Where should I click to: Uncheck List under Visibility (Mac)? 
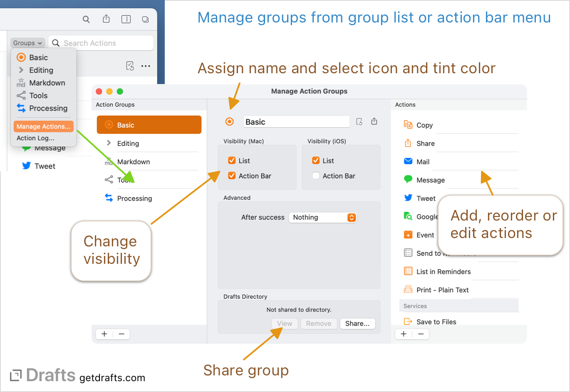pyautogui.click(x=232, y=161)
